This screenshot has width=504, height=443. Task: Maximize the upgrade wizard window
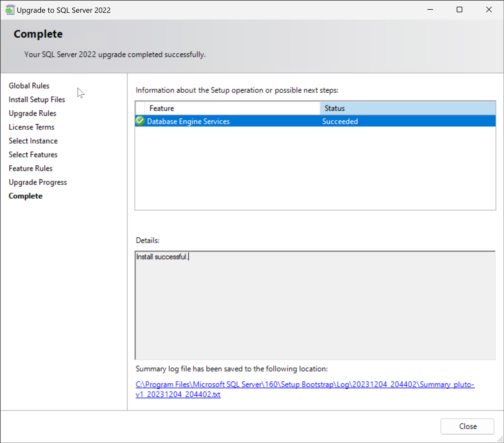tap(459, 10)
